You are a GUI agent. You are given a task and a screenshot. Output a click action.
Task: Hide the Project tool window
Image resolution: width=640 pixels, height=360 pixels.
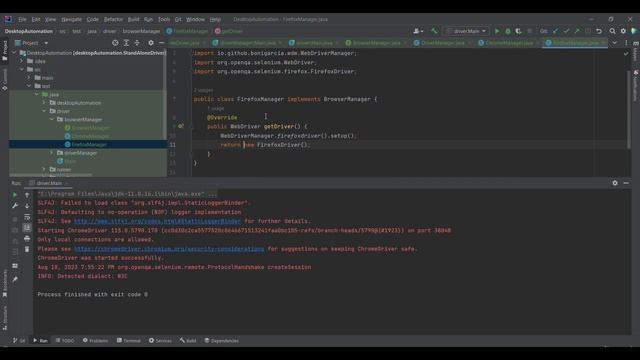tap(162, 43)
